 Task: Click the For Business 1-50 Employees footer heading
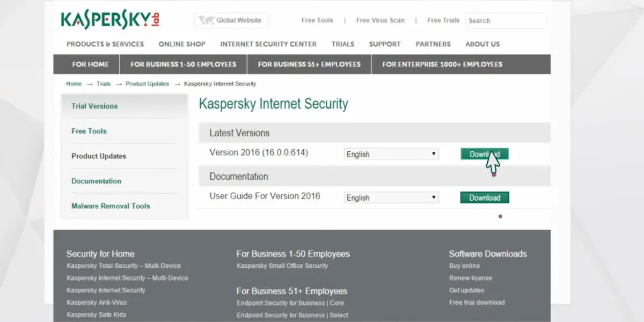[293, 254]
